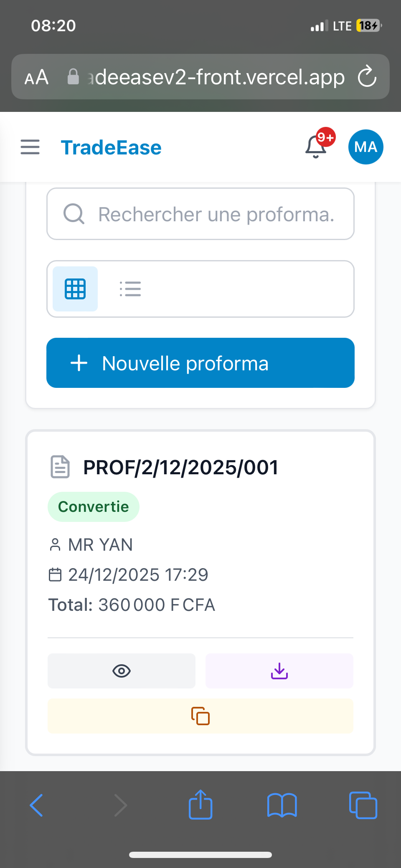Open Safari AA text size menu
The height and width of the screenshot is (868, 401).
[x=37, y=77]
